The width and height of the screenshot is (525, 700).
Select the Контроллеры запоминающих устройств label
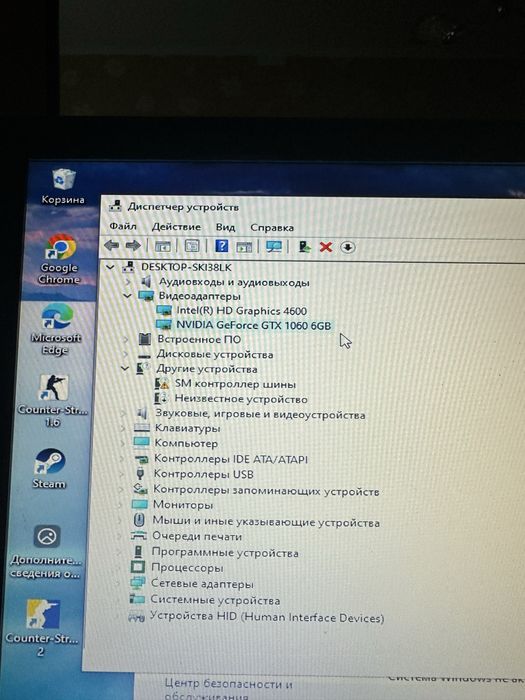pyautogui.click(x=266, y=490)
